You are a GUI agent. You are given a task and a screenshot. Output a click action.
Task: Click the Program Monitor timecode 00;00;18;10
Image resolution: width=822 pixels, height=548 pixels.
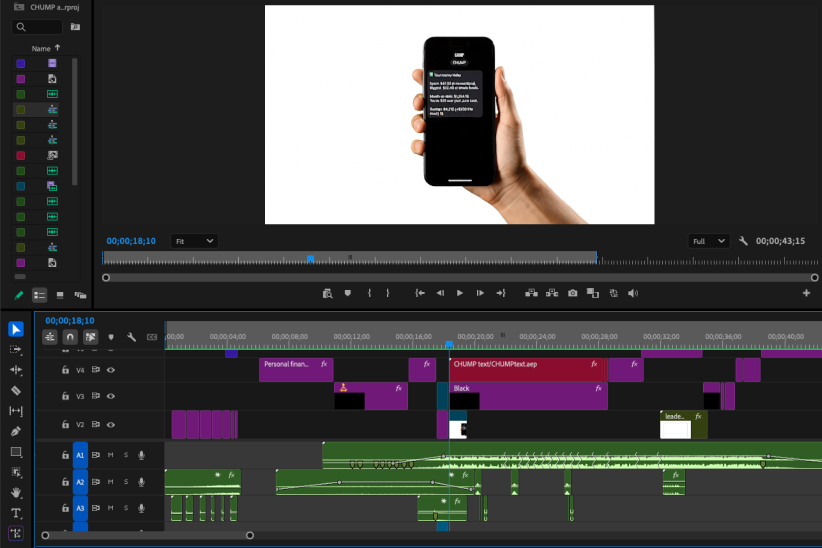point(131,241)
